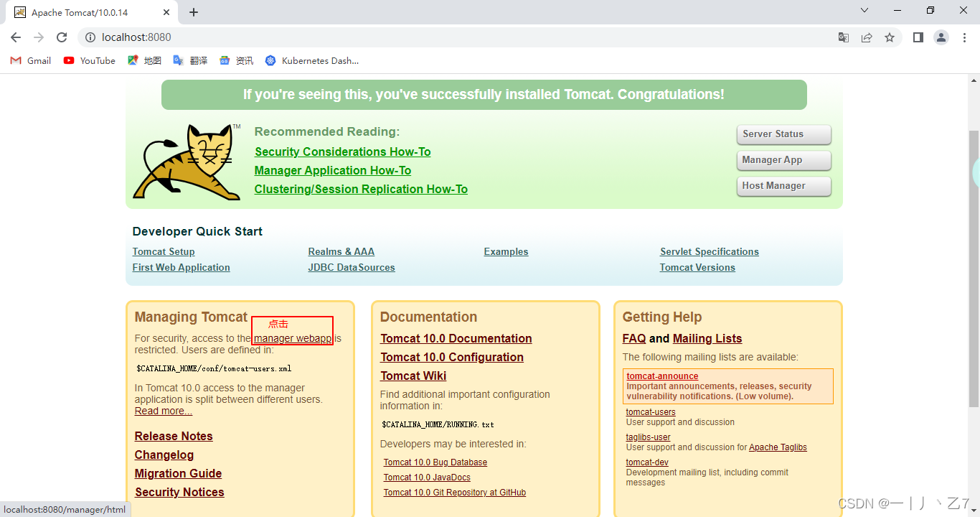Open First Web Application link
The height and width of the screenshot is (517, 980).
click(181, 267)
